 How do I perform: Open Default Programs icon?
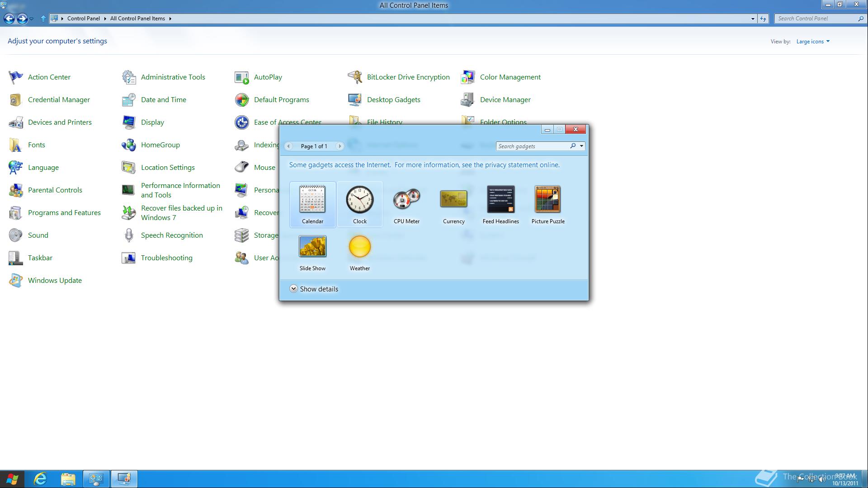242,100
